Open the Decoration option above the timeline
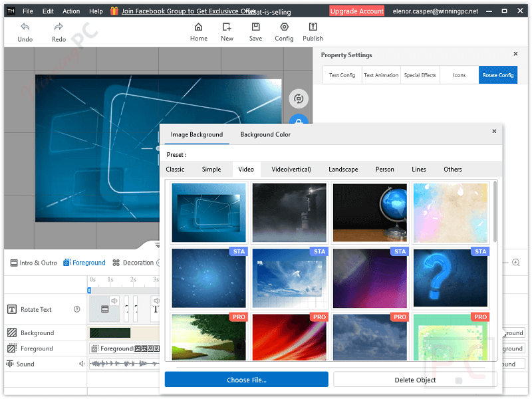Screen dimensions: 532x399 click(133, 263)
